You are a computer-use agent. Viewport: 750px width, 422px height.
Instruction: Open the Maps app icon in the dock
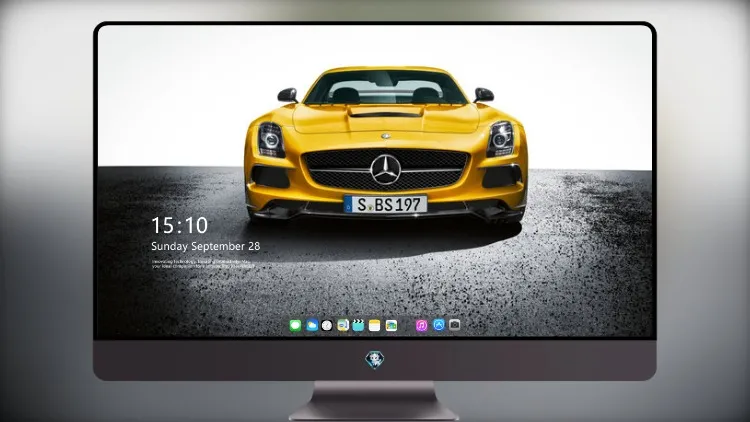click(x=343, y=326)
